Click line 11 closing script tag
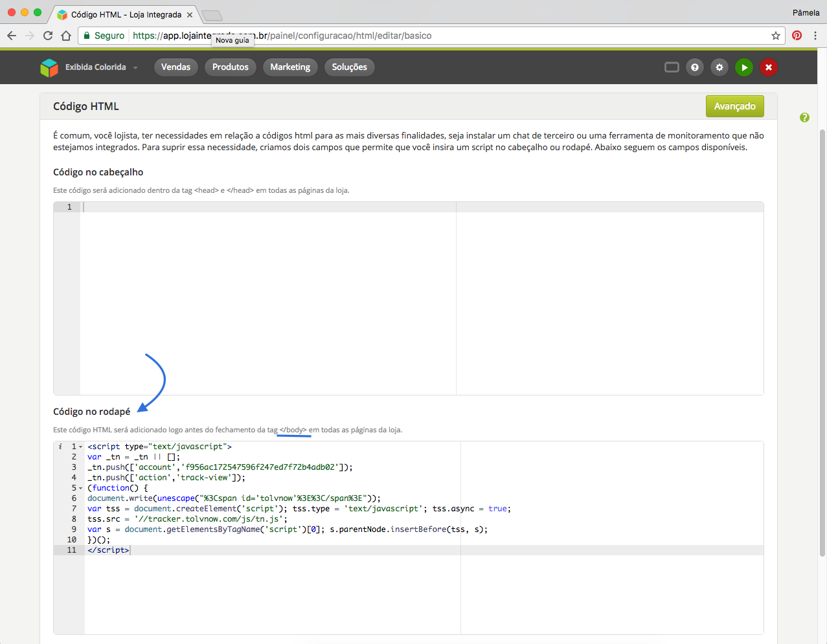 [108, 550]
